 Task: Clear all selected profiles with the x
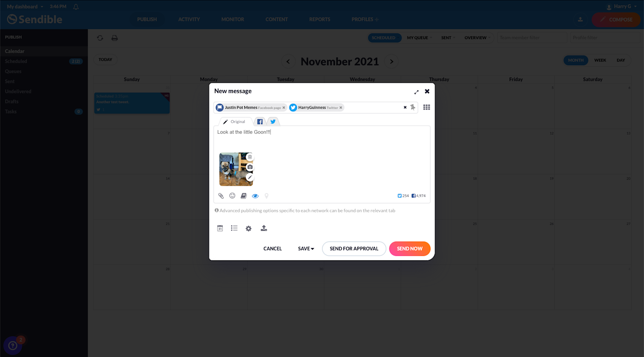[405, 108]
